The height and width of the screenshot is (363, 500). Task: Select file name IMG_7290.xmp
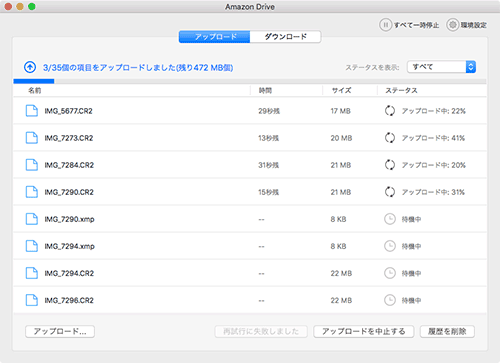[69, 219]
